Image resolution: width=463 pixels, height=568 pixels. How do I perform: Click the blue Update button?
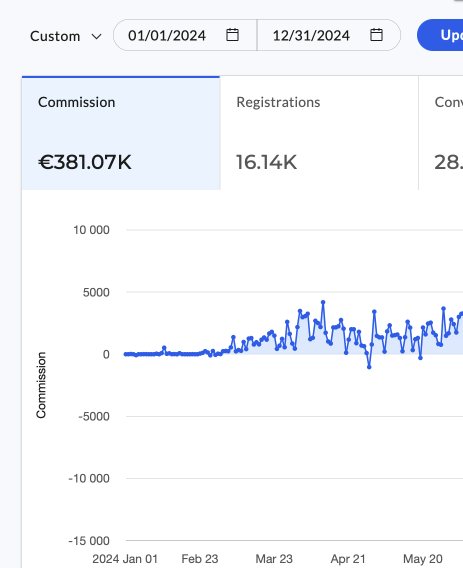(440, 35)
